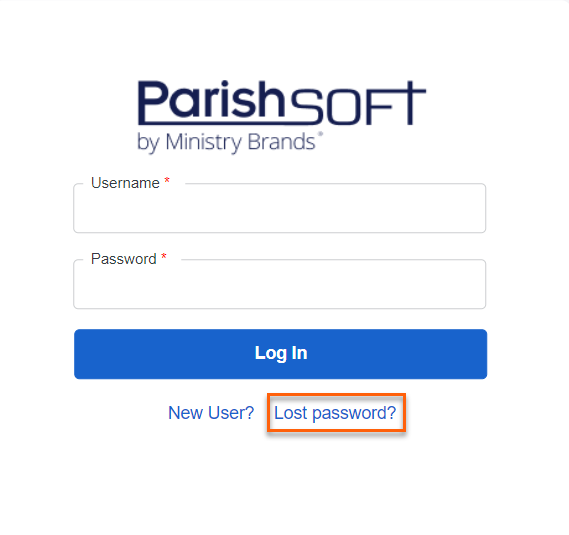
Task: Place cursor in the required Password box
Action: click(x=279, y=284)
